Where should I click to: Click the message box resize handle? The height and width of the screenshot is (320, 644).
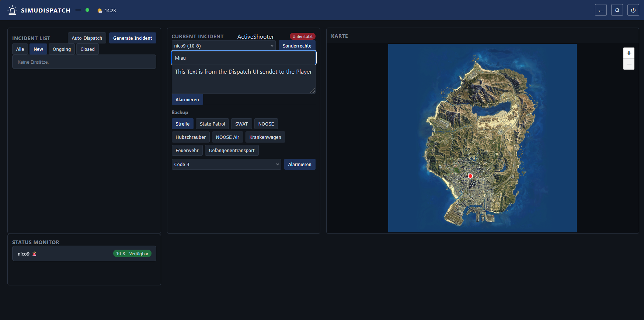(313, 91)
